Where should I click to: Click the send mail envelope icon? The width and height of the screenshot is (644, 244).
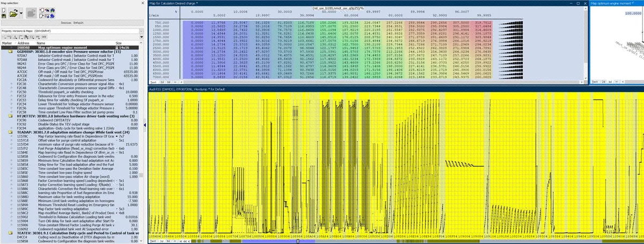tap(47, 16)
